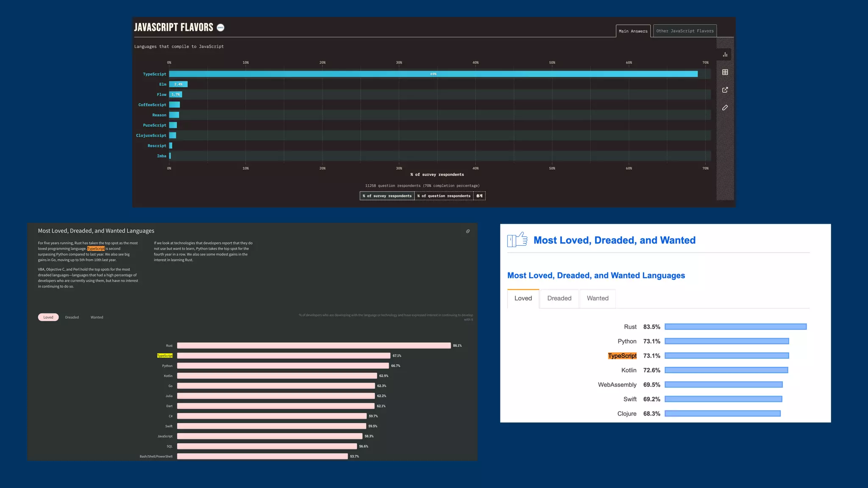Open data table view icon
868x488 pixels.
coord(725,72)
